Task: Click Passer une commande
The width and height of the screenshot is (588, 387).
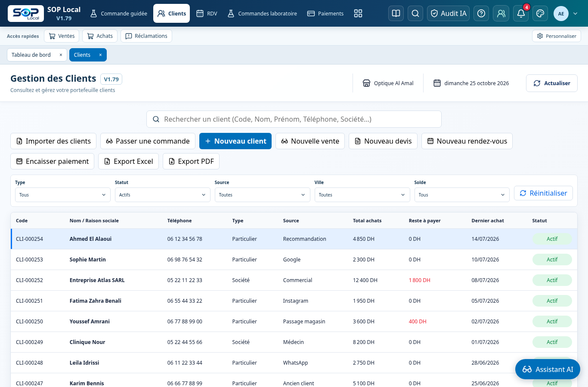Action: click(x=148, y=141)
